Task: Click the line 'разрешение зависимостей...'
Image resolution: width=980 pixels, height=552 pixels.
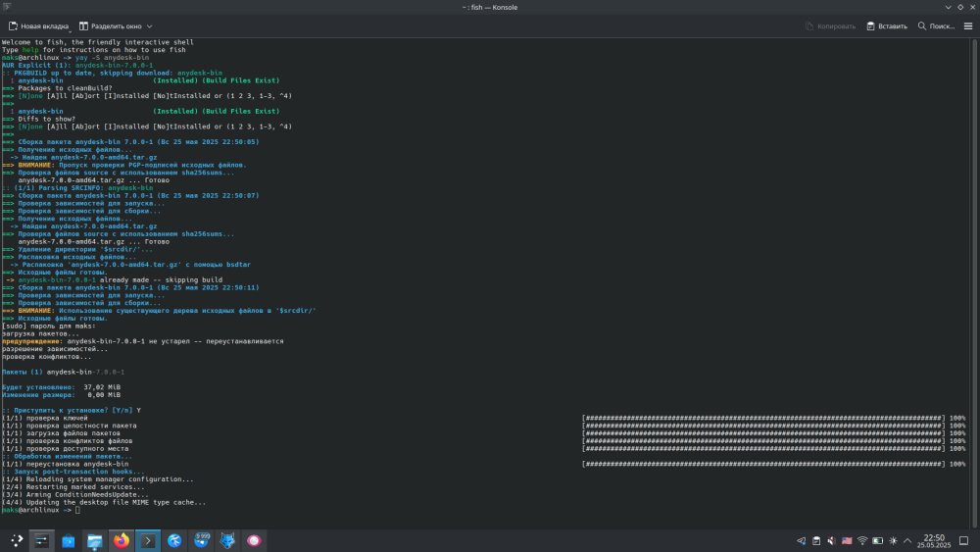Action: (55, 349)
